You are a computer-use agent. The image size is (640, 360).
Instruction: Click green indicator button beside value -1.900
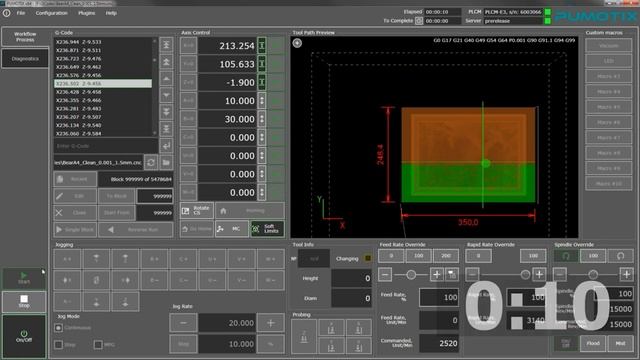pyautogui.click(x=262, y=82)
